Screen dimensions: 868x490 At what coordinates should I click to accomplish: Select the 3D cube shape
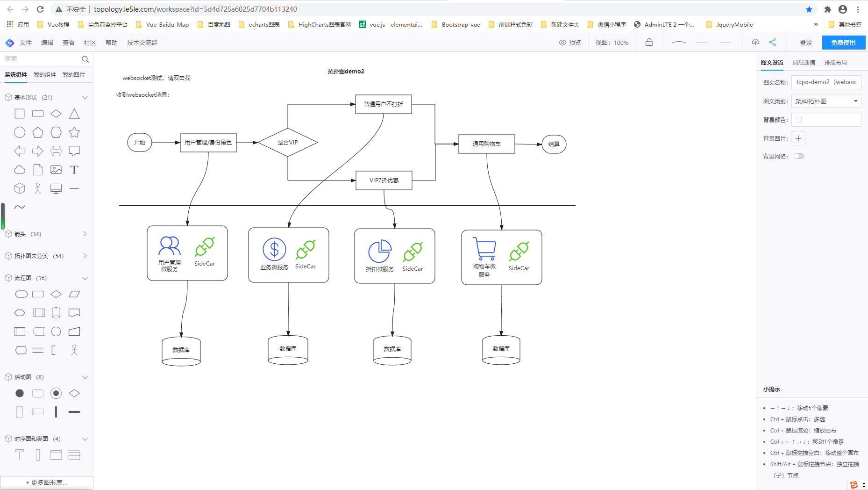click(19, 188)
